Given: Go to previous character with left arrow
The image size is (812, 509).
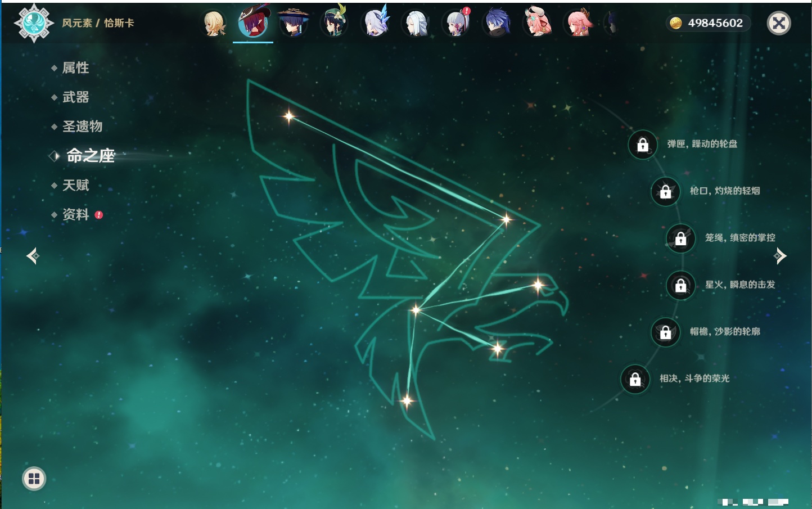Looking at the screenshot, I should click(x=33, y=256).
